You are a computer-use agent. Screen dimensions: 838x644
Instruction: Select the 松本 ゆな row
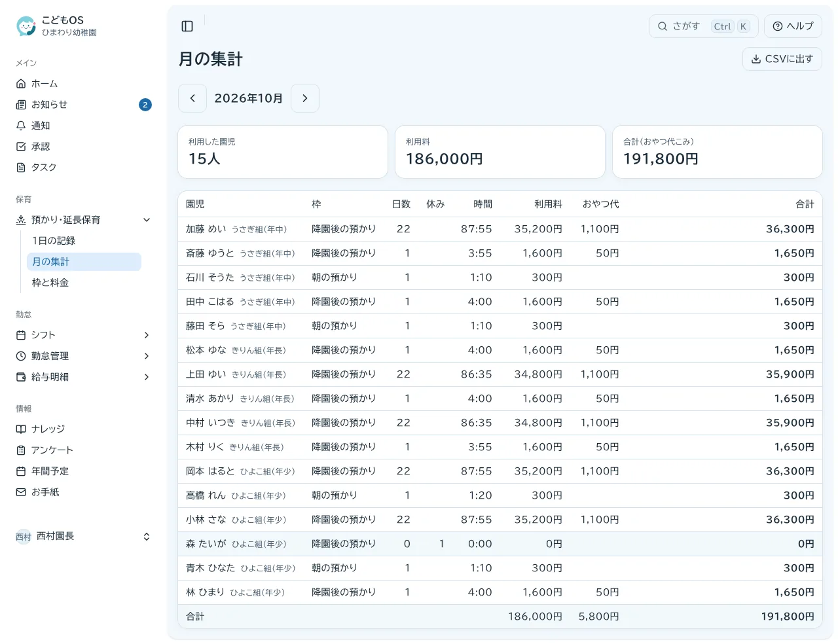tap(500, 350)
